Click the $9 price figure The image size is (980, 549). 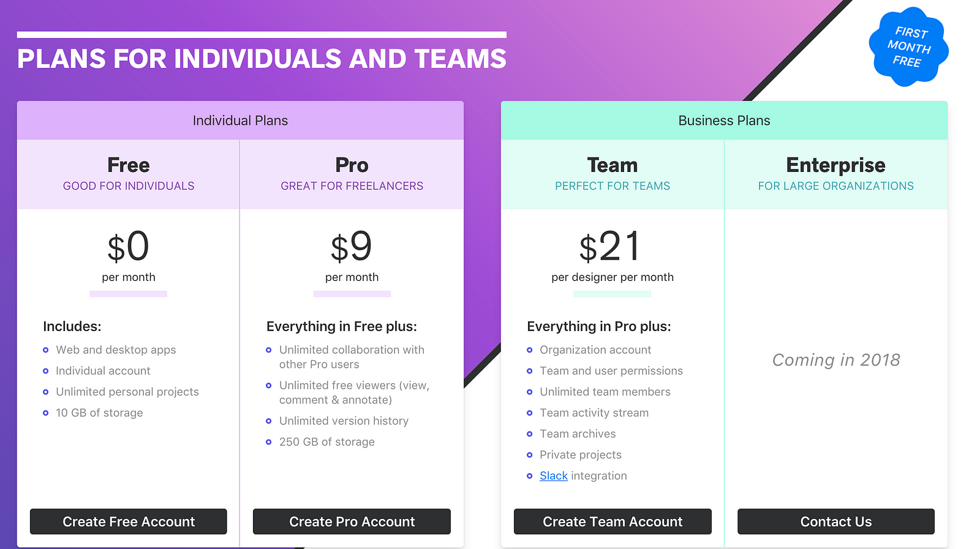pos(352,247)
